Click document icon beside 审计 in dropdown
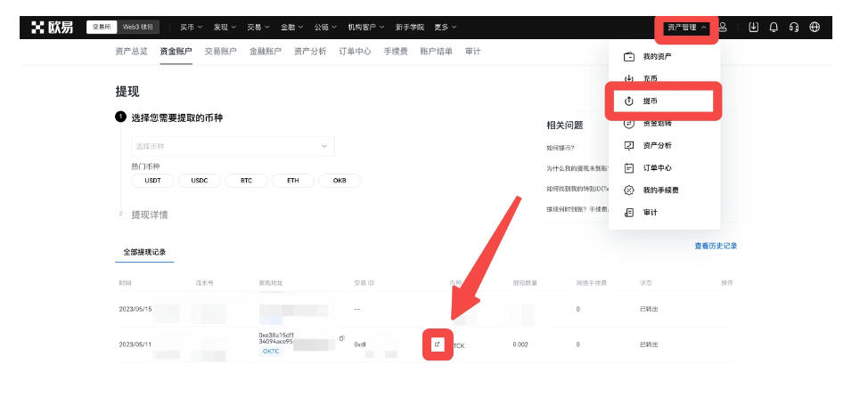Image resolution: width=868 pixels, height=405 pixels. 629,212
